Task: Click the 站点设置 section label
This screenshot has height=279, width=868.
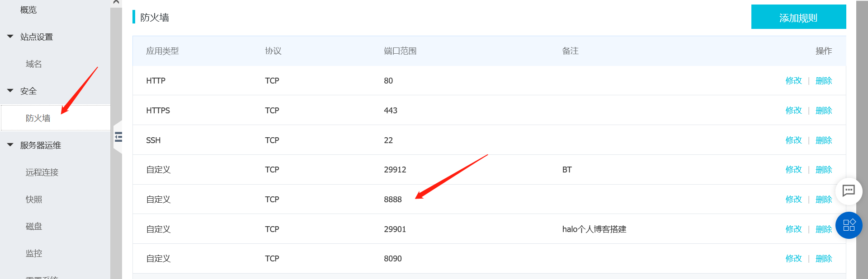Action: [37, 37]
